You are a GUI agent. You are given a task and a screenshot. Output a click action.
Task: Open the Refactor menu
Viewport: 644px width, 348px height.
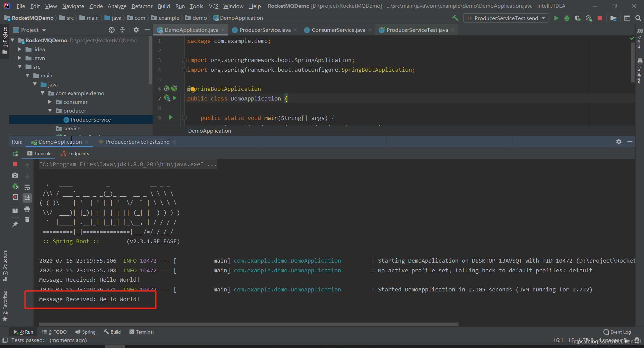pos(142,6)
